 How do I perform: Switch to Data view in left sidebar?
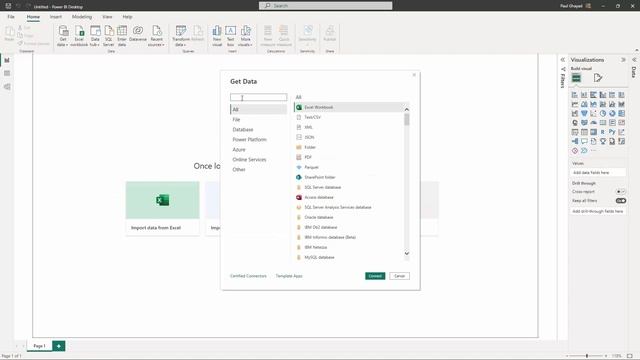coord(7,73)
